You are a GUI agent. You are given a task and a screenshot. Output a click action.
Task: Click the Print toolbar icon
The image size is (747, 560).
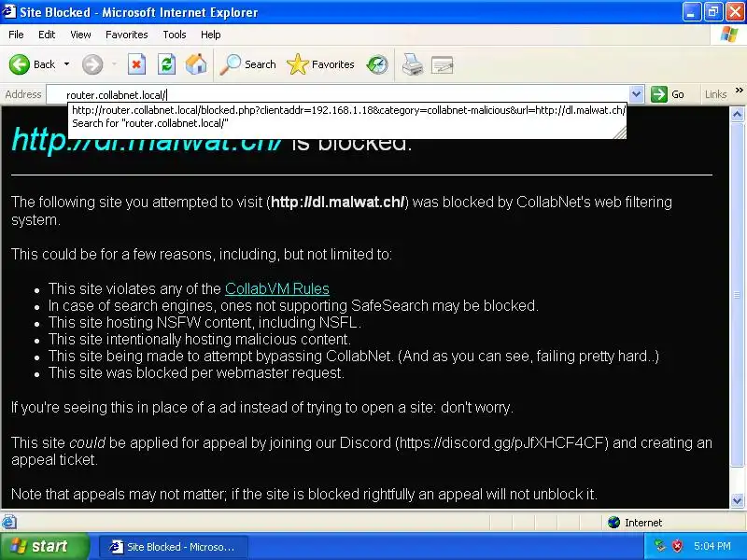tap(412, 64)
